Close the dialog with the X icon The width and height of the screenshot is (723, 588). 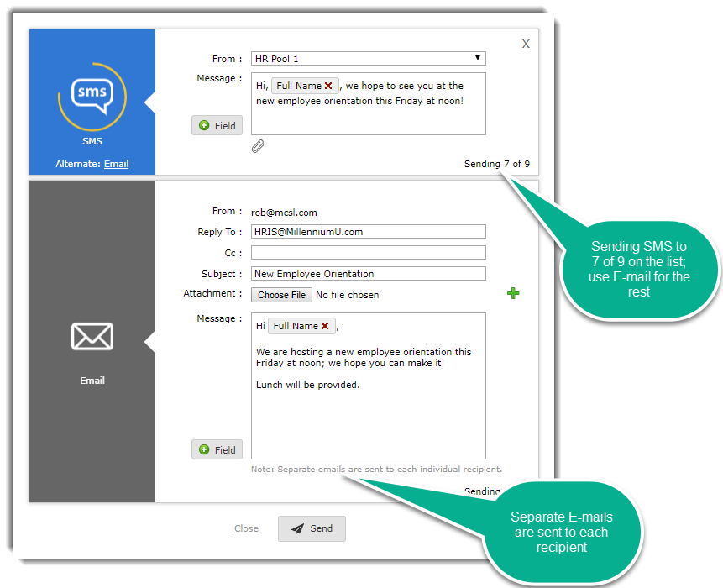point(526,44)
